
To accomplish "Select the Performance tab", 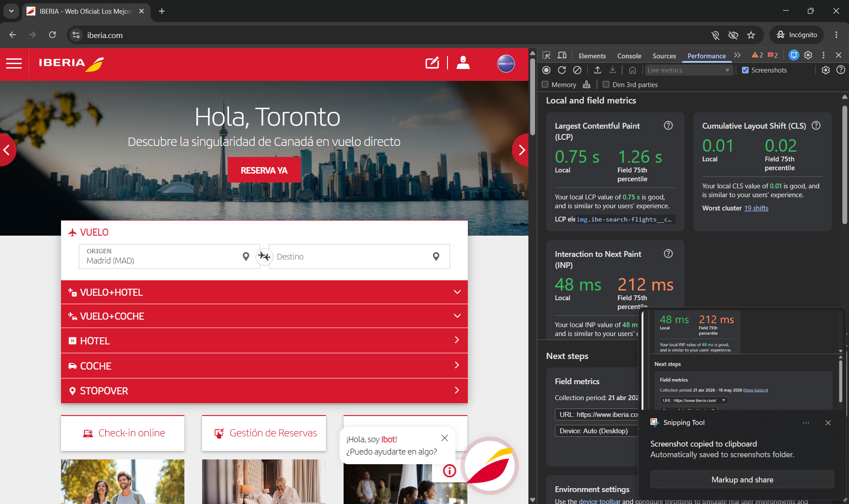I will pos(706,56).
